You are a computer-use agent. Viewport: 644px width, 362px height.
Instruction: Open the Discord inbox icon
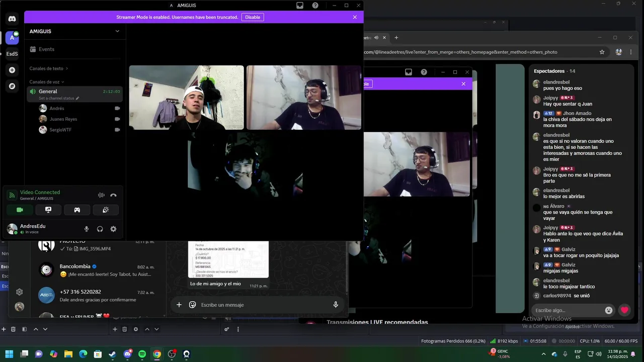(x=300, y=6)
